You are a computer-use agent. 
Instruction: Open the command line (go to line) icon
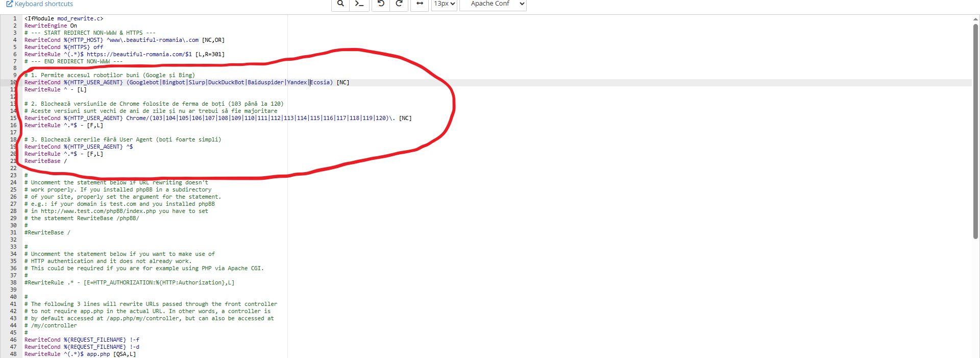point(359,4)
